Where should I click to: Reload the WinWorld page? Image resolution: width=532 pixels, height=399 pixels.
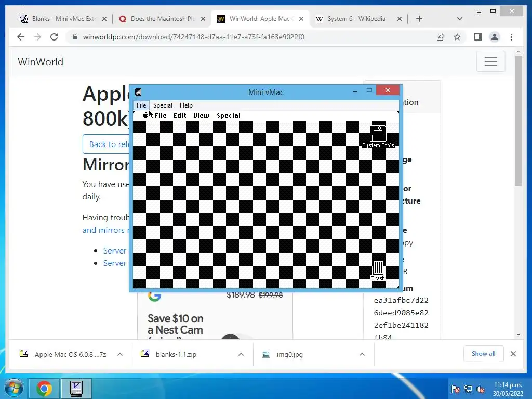pos(54,37)
